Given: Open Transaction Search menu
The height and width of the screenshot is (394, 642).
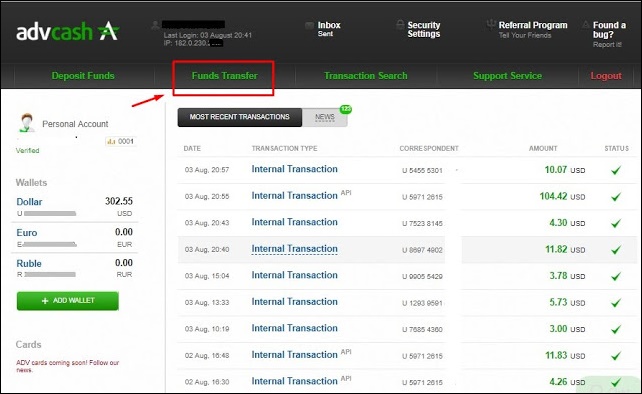Looking at the screenshot, I should (366, 76).
